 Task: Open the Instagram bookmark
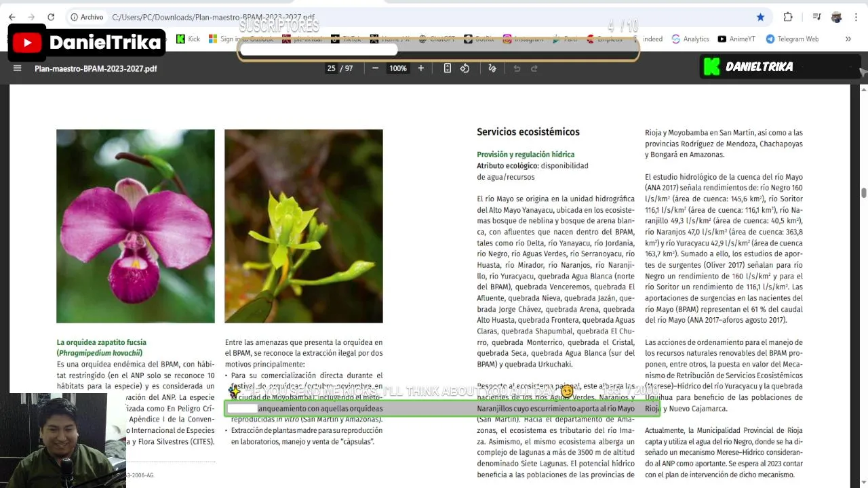click(x=523, y=39)
